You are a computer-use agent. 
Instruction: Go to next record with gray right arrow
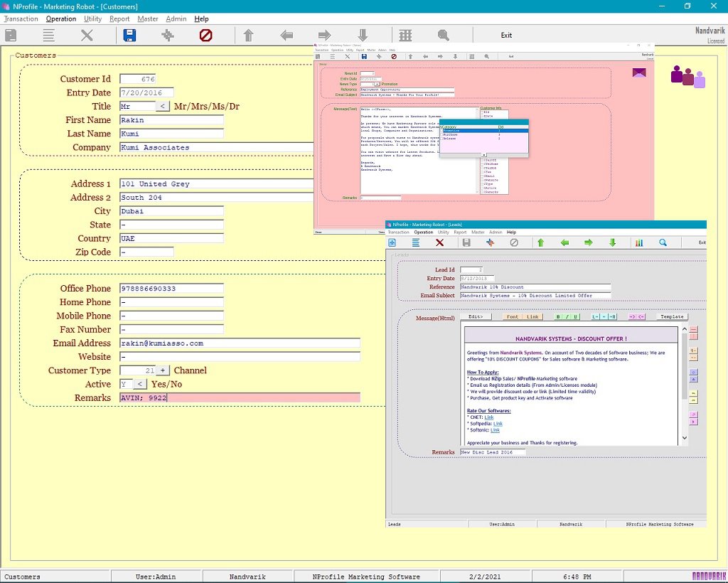point(324,36)
